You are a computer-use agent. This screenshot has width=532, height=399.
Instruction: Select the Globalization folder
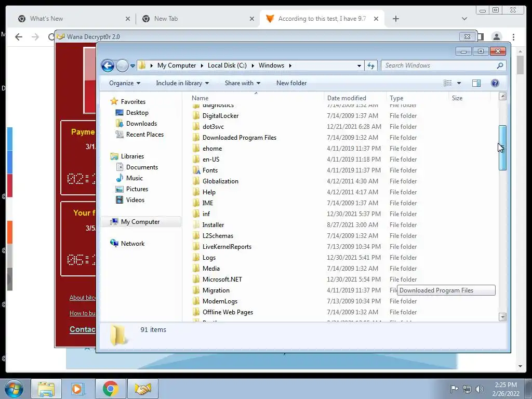click(x=220, y=181)
